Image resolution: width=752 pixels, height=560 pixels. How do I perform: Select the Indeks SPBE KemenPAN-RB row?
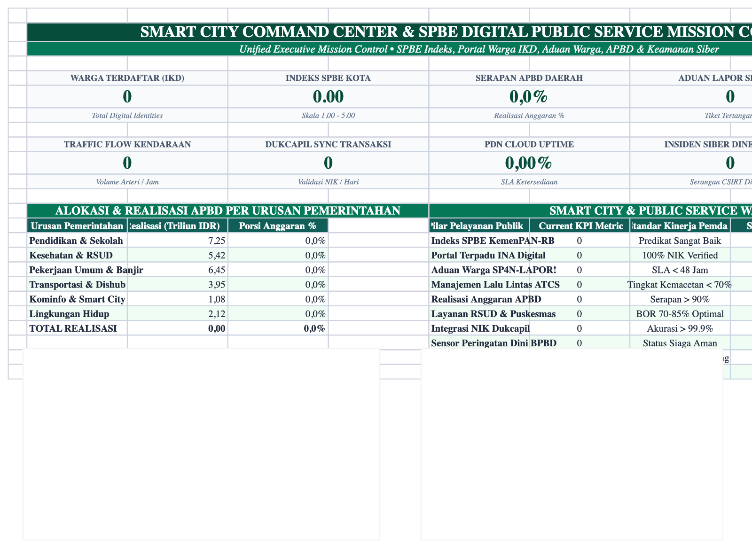point(479,241)
